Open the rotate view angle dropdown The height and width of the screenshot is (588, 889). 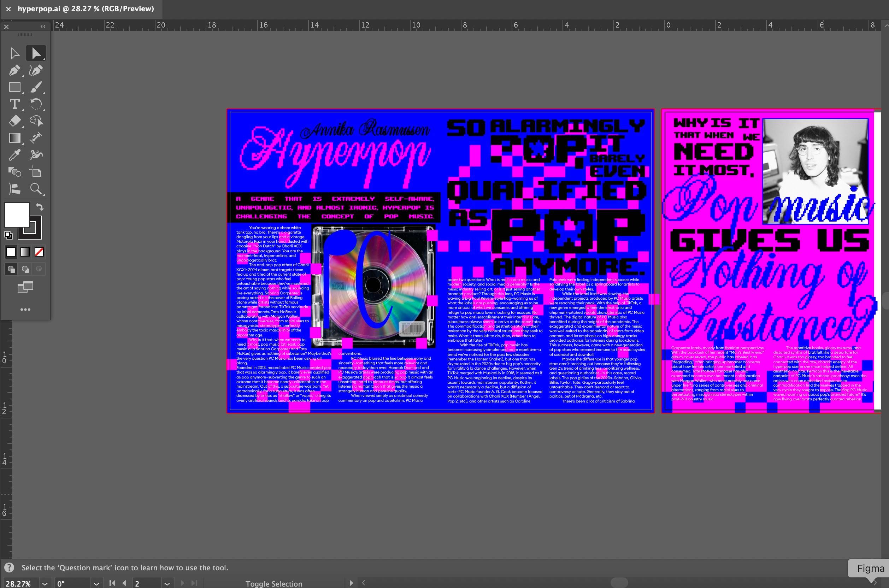96,583
